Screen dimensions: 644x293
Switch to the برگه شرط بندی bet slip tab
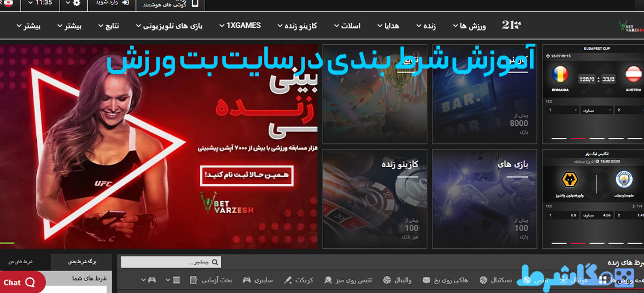(x=81, y=261)
